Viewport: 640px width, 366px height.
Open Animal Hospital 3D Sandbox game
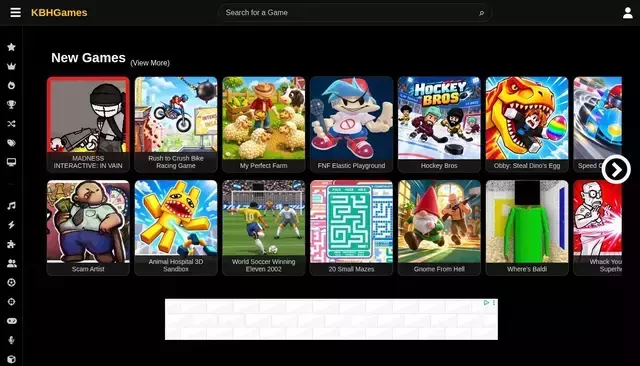(x=176, y=228)
